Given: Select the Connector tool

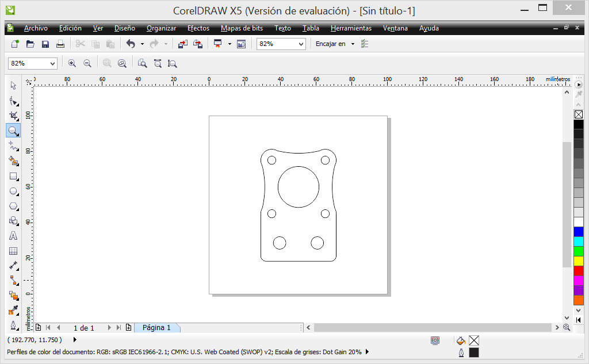Looking at the screenshot, I should 13,281.
